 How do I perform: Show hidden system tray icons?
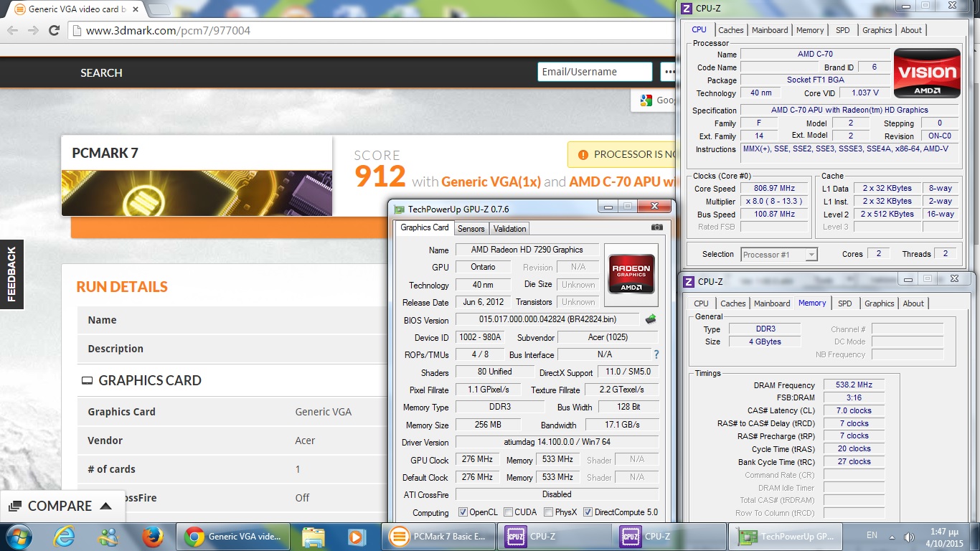892,537
